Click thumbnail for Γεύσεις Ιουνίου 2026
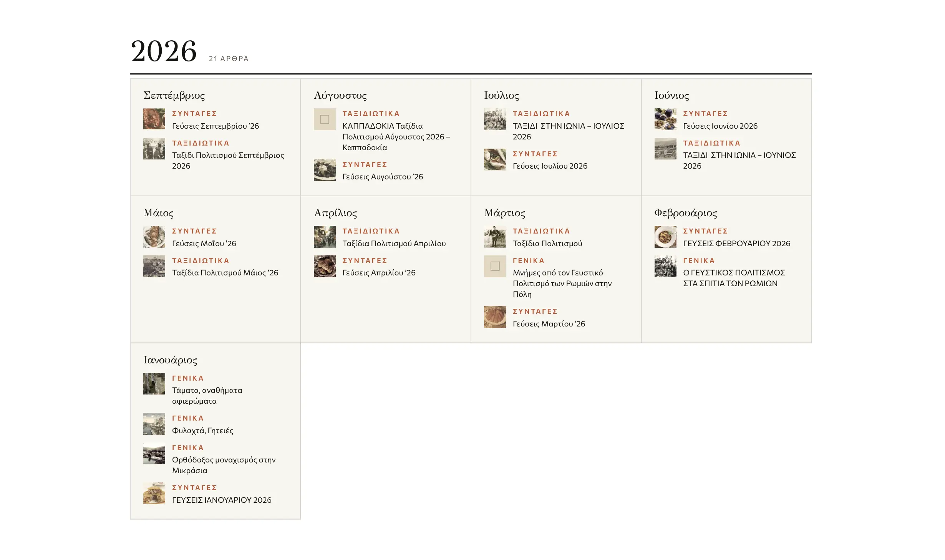This screenshot has height=560, width=945. point(665,119)
